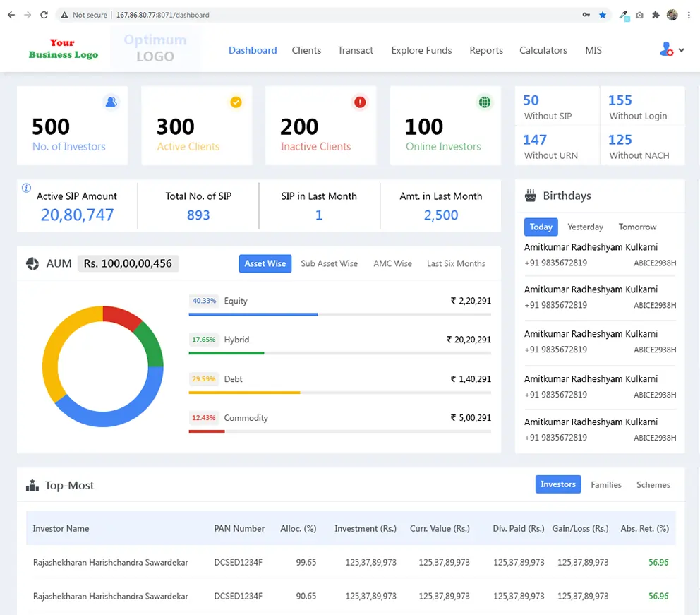Click the yellow checkmark icon on Active Clients

[x=236, y=102]
